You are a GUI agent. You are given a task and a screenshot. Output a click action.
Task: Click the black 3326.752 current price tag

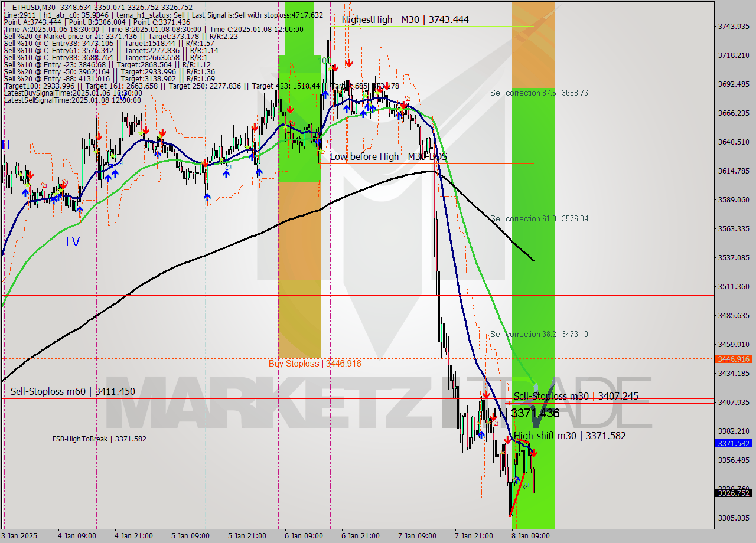tap(733, 493)
